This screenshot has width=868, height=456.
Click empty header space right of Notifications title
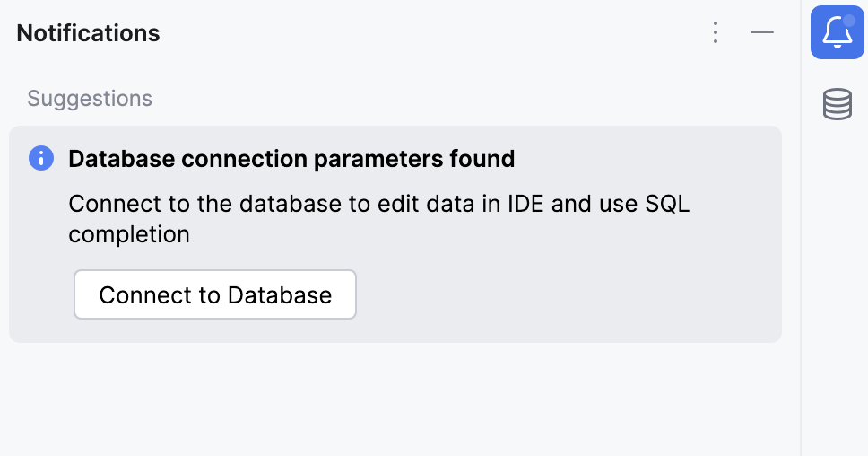(x=430, y=33)
